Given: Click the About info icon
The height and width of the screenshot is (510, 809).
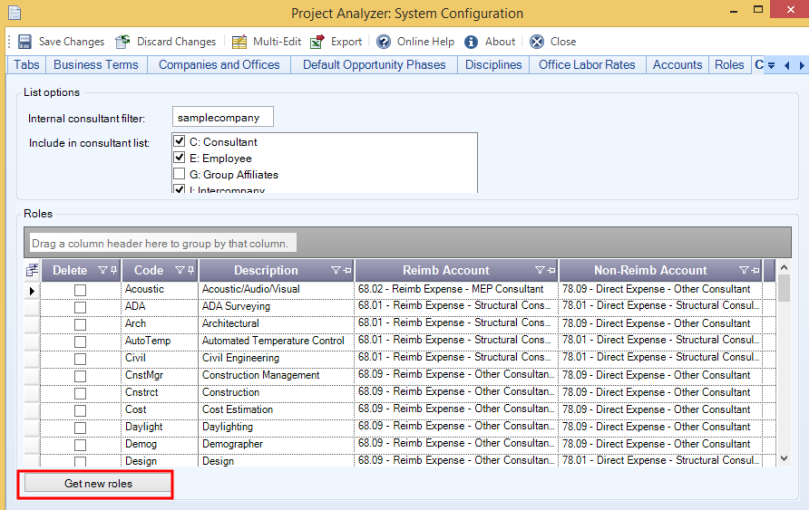Looking at the screenshot, I should [471, 42].
